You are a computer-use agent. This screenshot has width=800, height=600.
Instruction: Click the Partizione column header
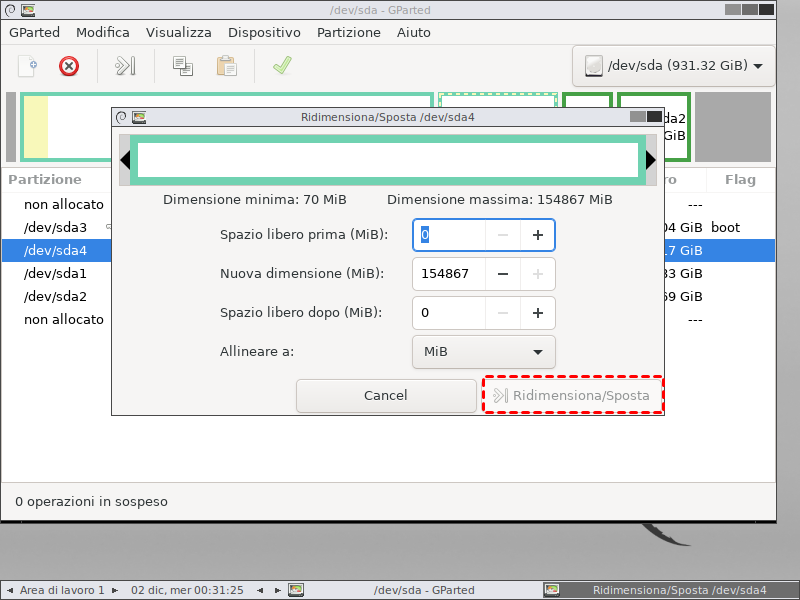coord(45,180)
